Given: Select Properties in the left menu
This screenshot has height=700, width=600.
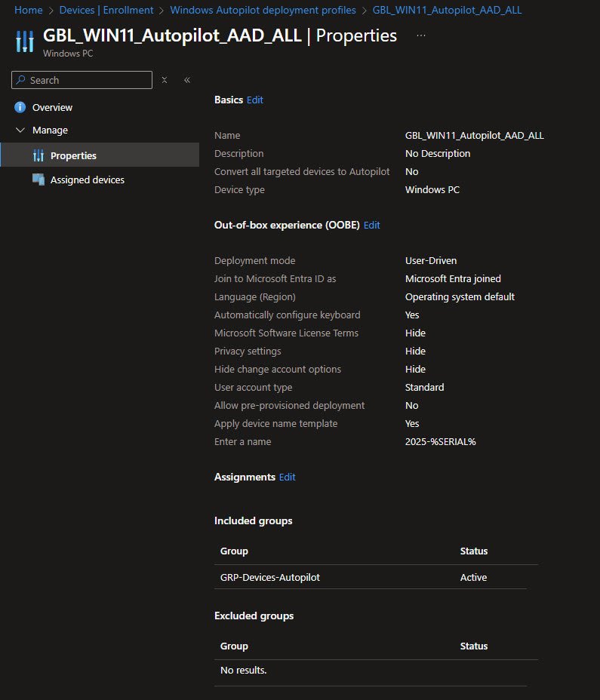Looking at the screenshot, I should pyautogui.click(x=73, y=155).
